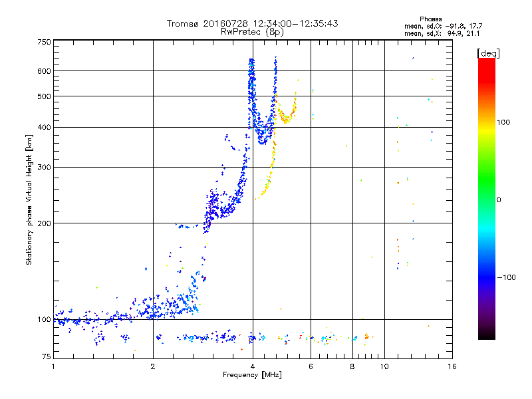Click the x-axis label 'Frequency [MHz]'

pos(252,375)
